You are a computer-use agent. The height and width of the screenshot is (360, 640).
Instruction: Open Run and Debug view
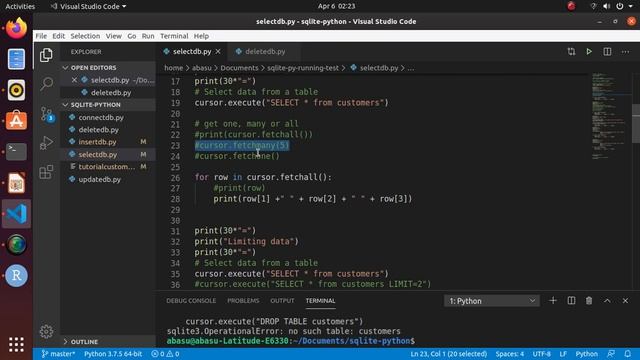pos(46,143)
